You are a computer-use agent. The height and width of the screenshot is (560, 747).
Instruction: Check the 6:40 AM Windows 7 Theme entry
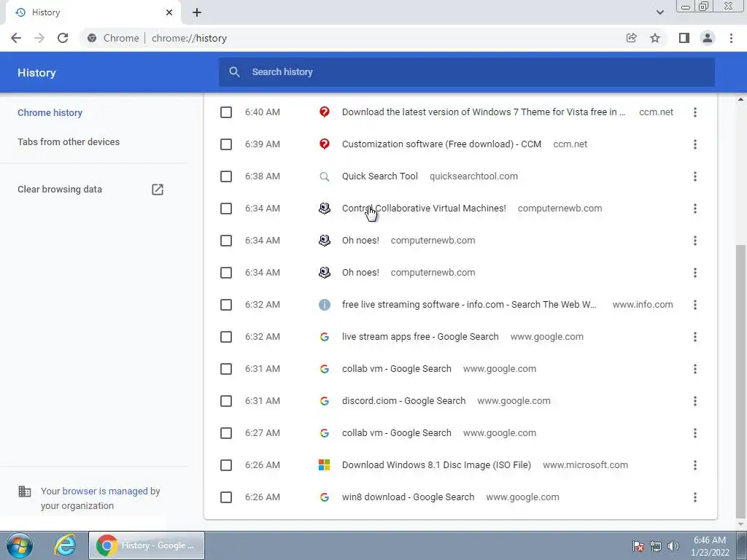pos(226,112)
